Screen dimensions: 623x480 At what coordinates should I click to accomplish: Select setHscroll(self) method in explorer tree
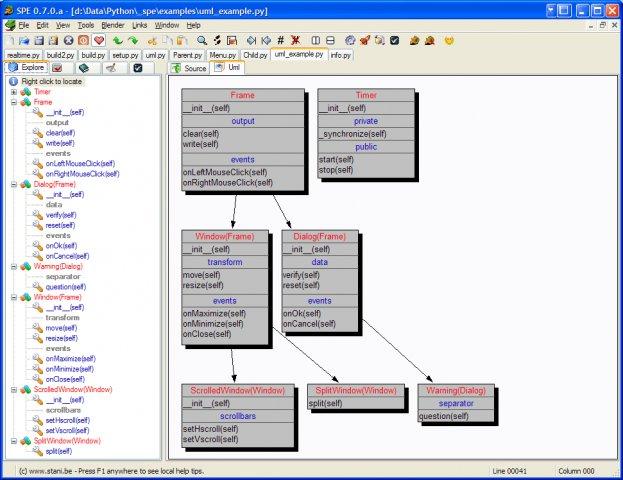click(x=66, y=420)
